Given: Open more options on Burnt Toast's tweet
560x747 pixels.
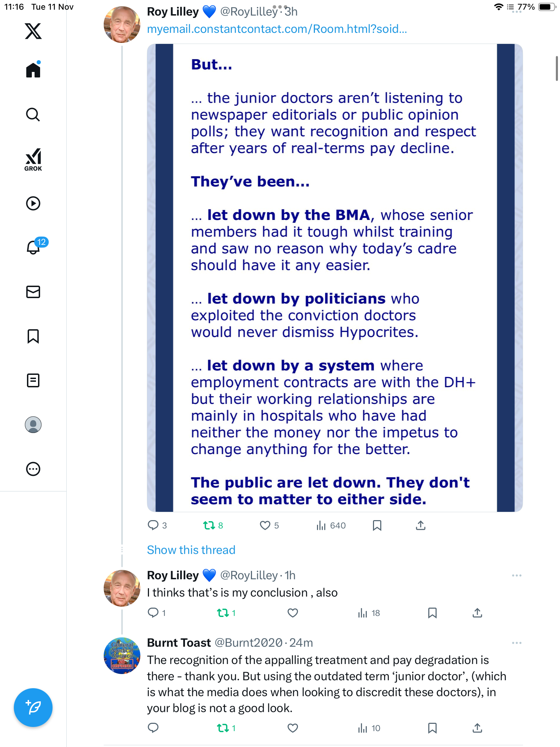Looking at the screenshot, I should coord(516,643).
